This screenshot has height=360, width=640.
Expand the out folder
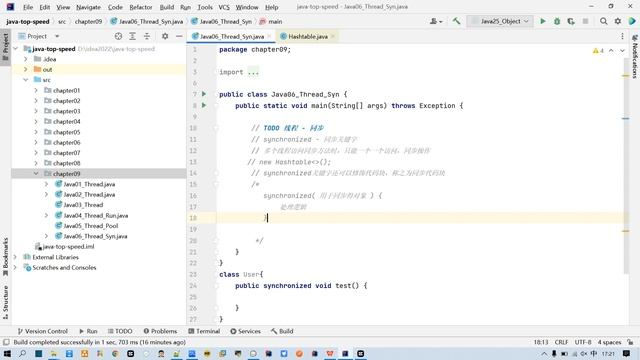[x=26, y=69]
